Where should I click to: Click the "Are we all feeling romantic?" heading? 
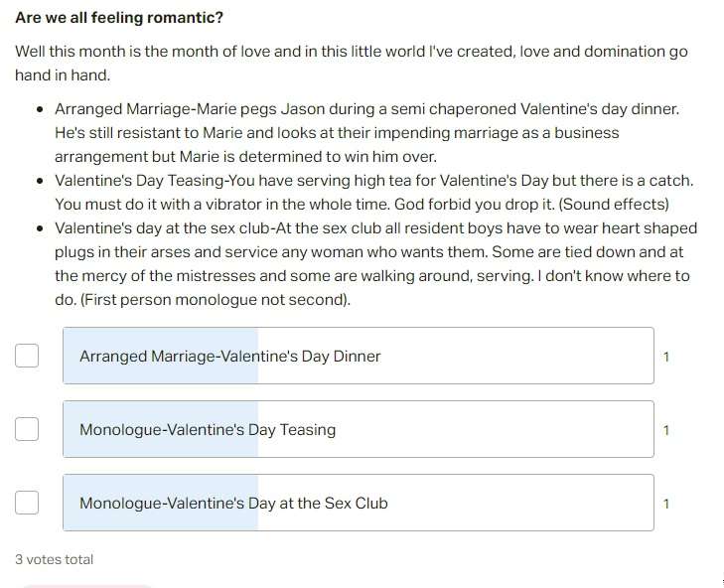click(x=119, y=18)
